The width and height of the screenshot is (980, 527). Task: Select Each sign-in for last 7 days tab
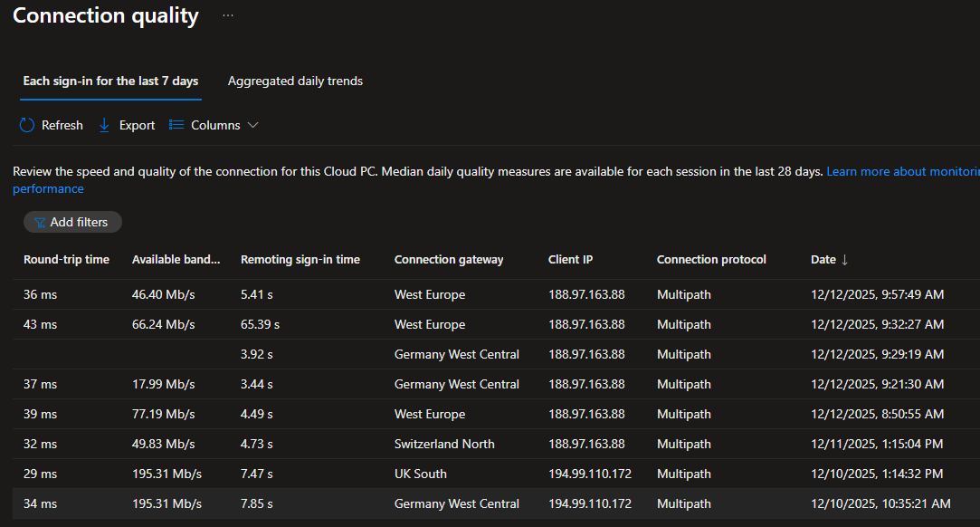click(x=110, y=81)
